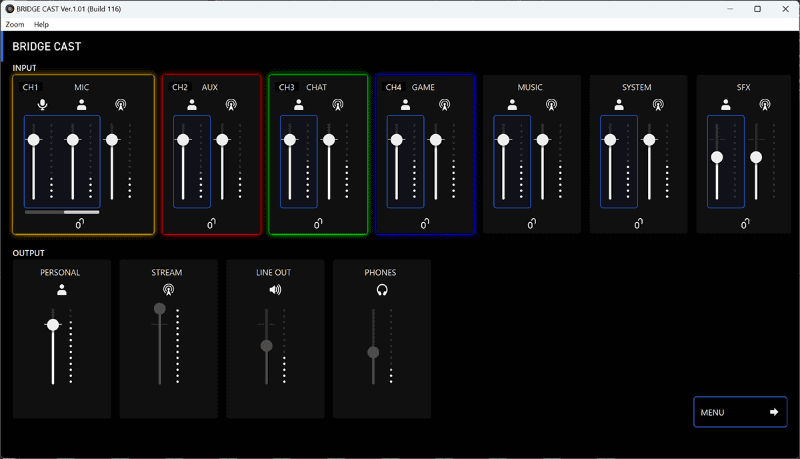800x459 pixels.
Task: Click the SFX personal mix fader knob
Action: [x=717, y=157]
